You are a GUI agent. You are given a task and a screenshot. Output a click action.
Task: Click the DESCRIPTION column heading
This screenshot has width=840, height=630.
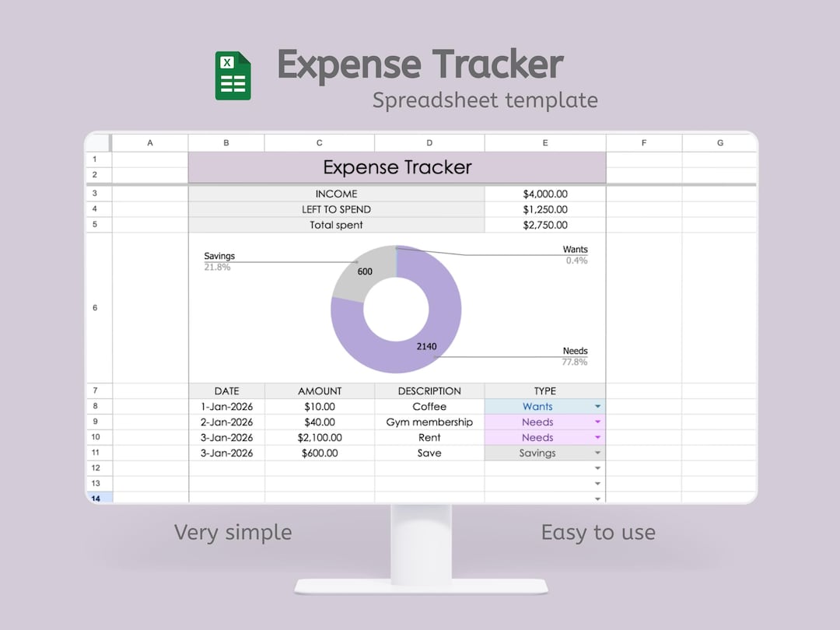[x=429, y=391]
